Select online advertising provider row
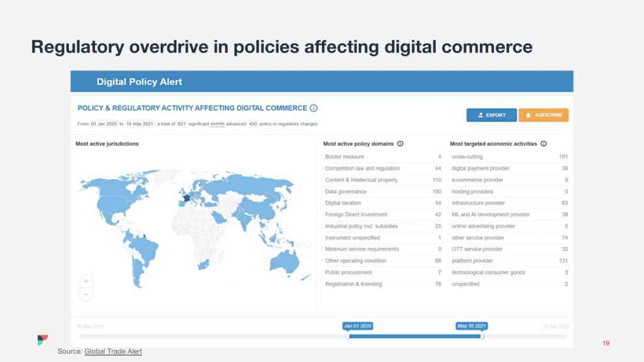644x362 pixels. [509, 226]
